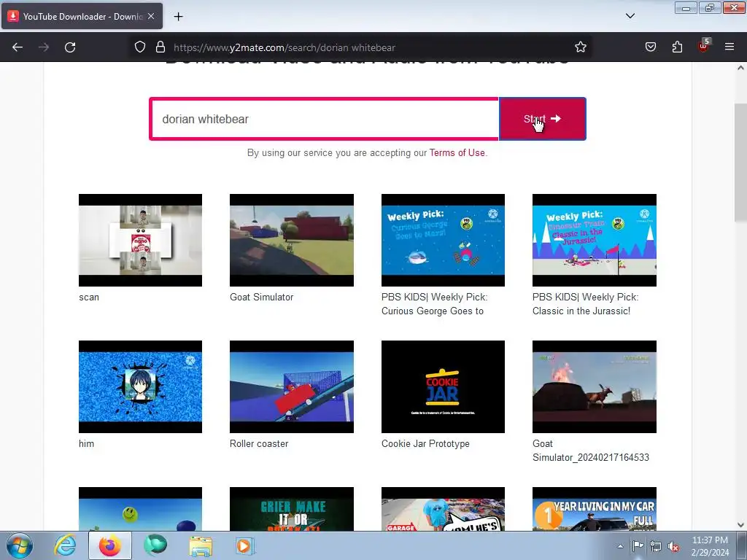Open a new browser tab
The width and height of the screenshot is (747, 560).
click(x=178, y=17)
